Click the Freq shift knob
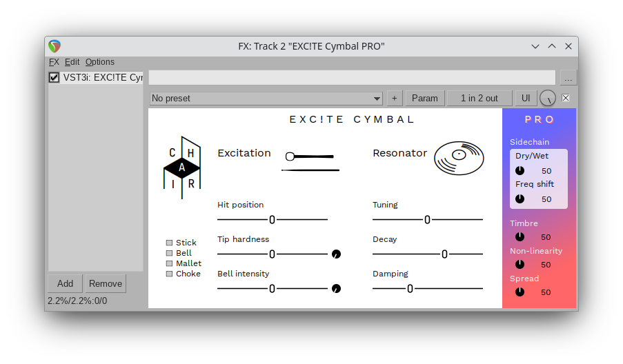This screenshot has width=623, height=364. tap(520, 199)
